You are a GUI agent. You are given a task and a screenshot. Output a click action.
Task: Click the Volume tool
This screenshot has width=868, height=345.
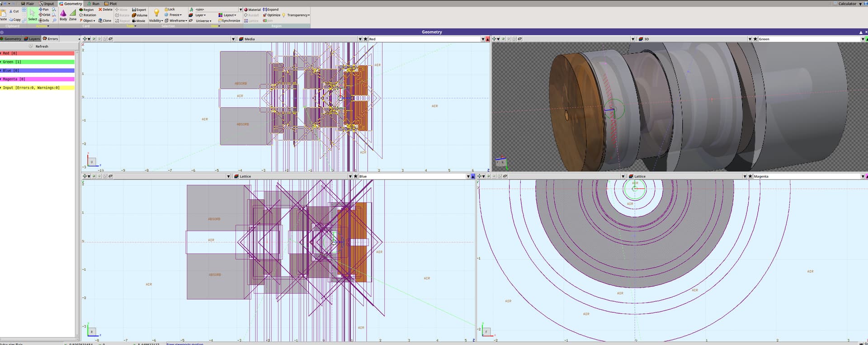pos(140,15)
